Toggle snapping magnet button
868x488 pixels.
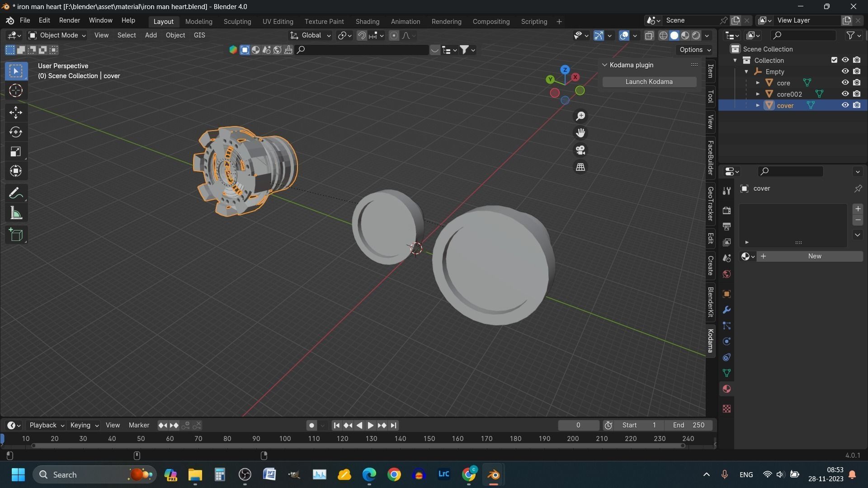tap(362, 35)
